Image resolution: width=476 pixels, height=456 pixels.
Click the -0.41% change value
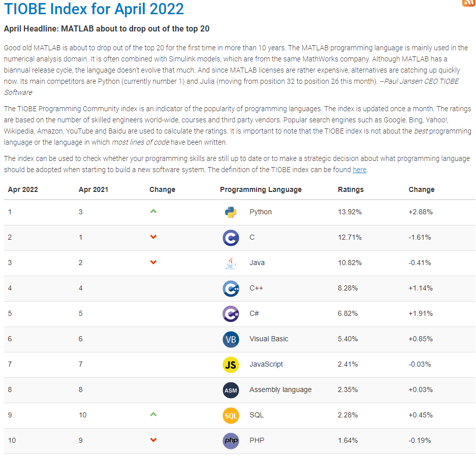click(420, 263)
